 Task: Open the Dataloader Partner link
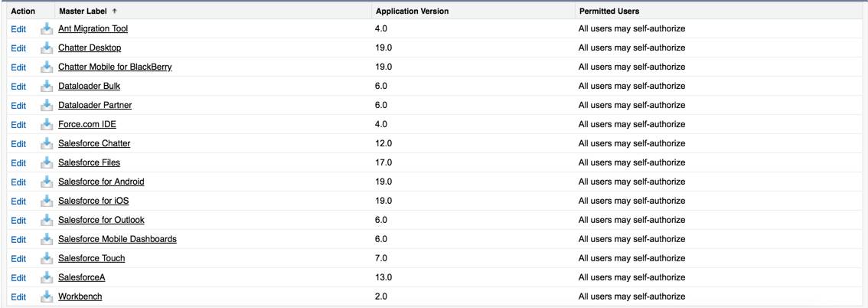click(x=95, y=105)
